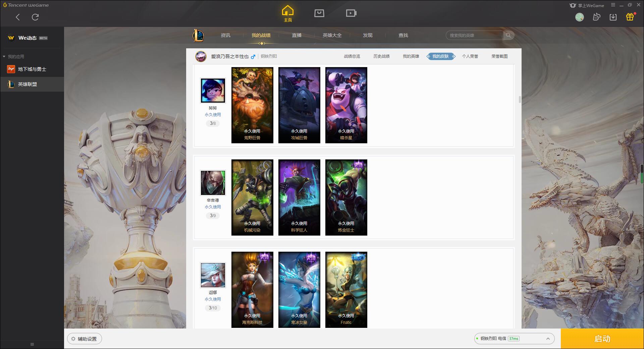Open 寒冰女皇 skin card
The width and height of the screenshot is (644, 349).
pos(299,290)
